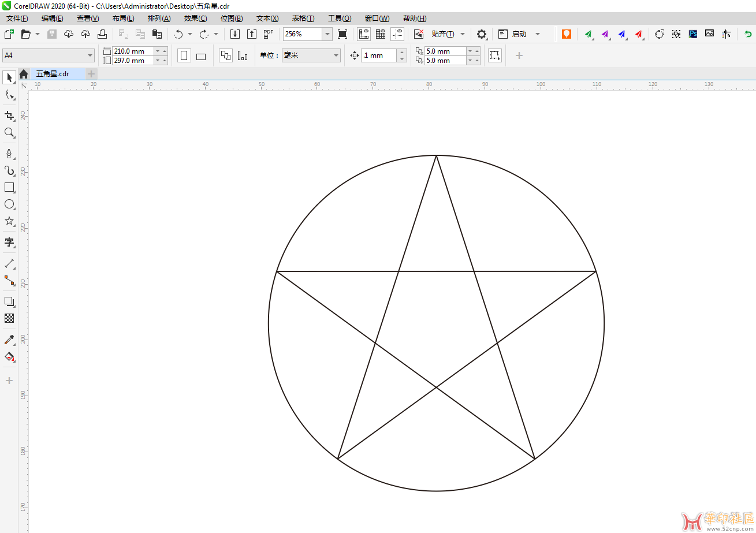Click the Welcome screen home tab

(24, 74)
